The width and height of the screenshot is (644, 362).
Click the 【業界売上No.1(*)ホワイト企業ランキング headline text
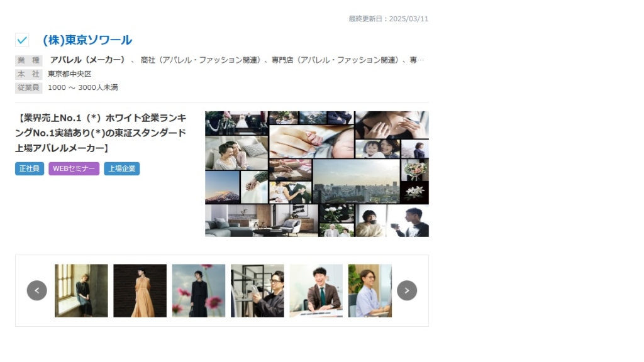[x=101, y=133]
